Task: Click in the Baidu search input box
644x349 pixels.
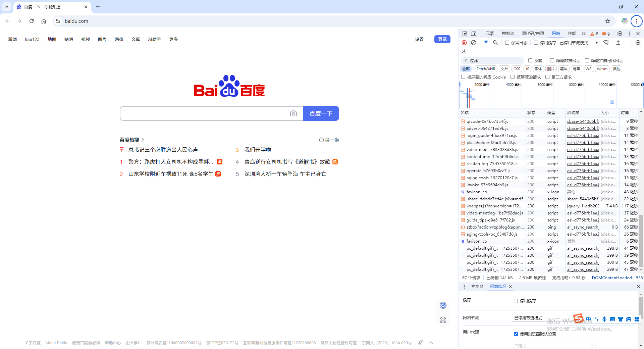Action: pyautogui.click(x=205, y=113)
